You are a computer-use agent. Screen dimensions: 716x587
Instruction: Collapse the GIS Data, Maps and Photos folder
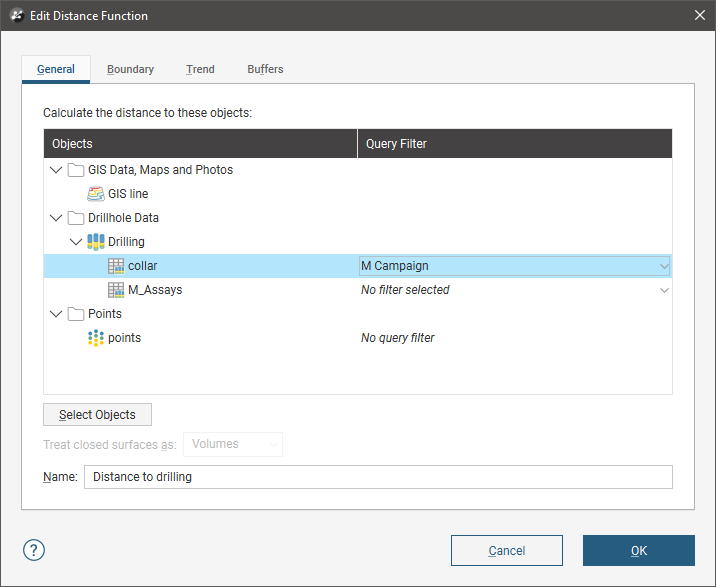click(x=56, y=170)
